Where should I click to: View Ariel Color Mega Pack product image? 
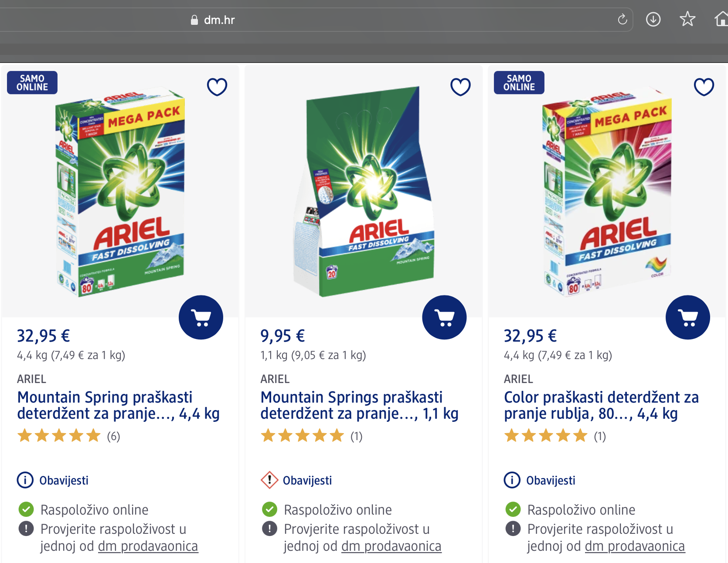pyautogui.click(x=607, y=192)
